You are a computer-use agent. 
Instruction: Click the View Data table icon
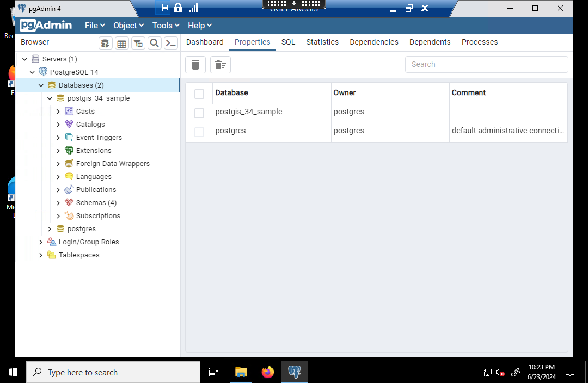pos(122,44)
